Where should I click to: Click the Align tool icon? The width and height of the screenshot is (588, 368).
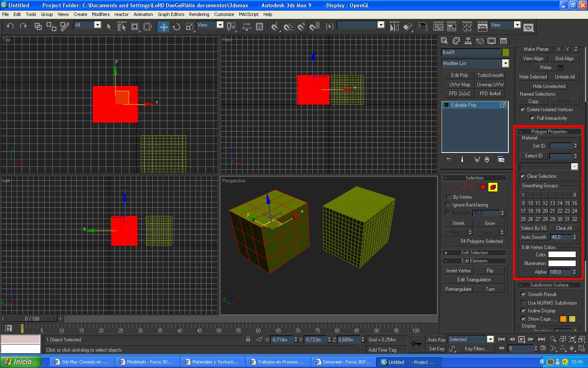tap(408, 27)
